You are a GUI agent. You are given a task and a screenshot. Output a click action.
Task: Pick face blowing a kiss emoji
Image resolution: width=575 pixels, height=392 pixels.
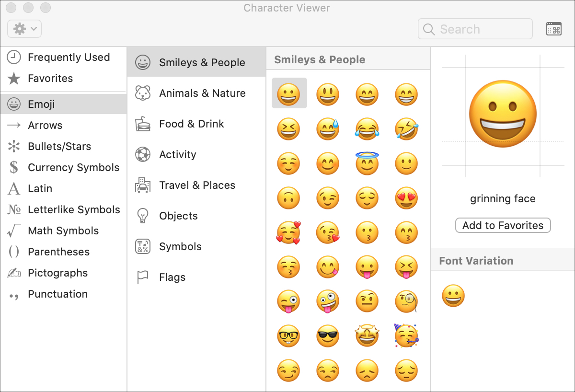click(x=328, y=232)
